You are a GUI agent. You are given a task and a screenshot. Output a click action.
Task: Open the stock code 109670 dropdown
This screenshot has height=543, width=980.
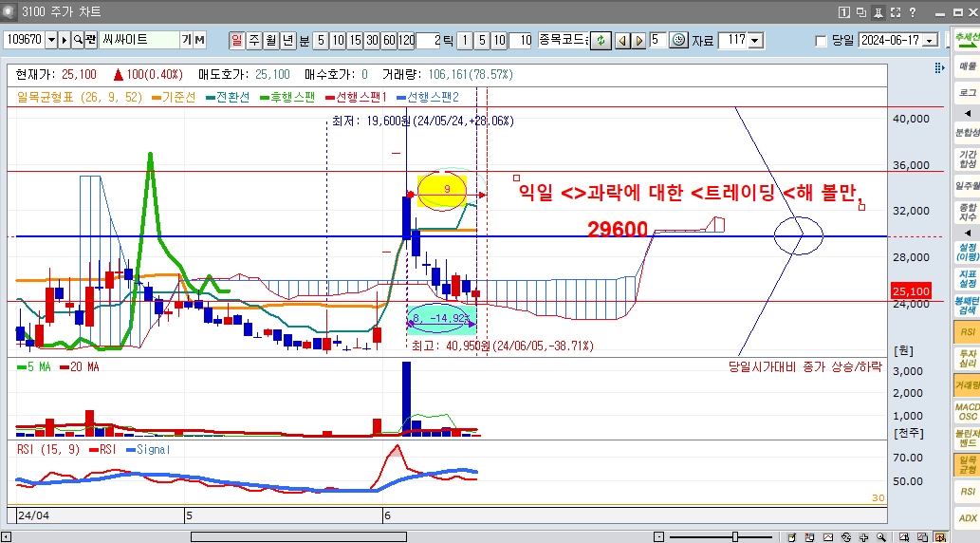pos(50,40)
